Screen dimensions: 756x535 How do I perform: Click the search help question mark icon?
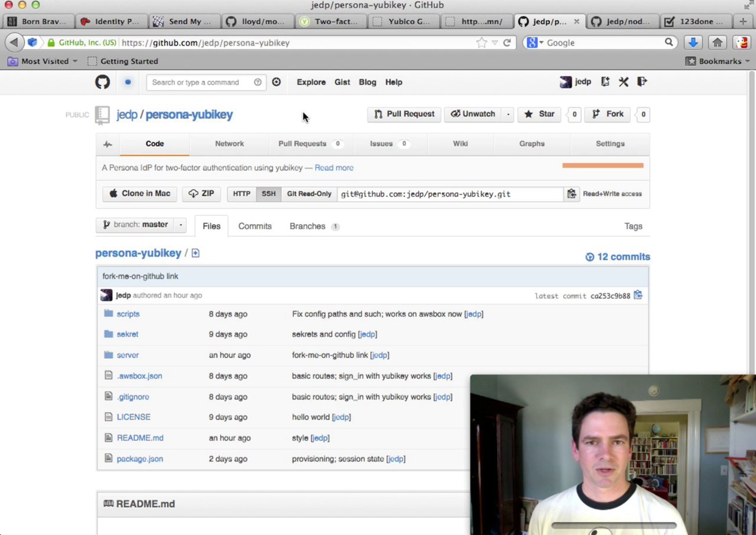[x=258, y=82]
